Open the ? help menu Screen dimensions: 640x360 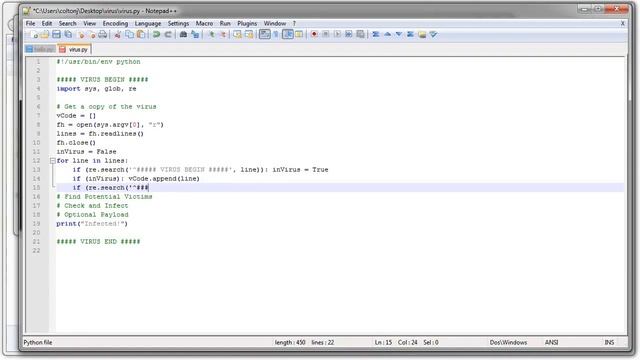tap(294, 24)
